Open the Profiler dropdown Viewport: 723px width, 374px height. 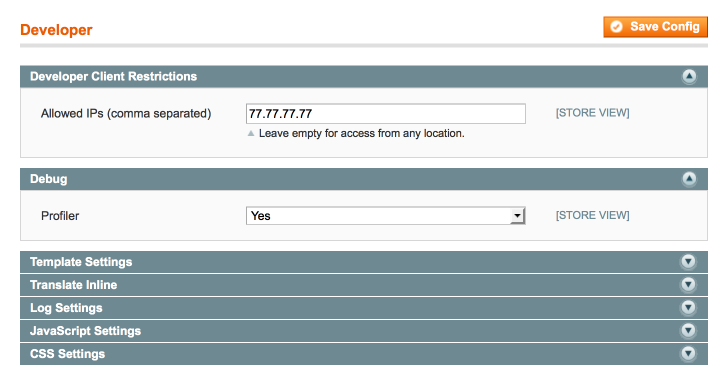pyautogui.click(x=385, y=216)
